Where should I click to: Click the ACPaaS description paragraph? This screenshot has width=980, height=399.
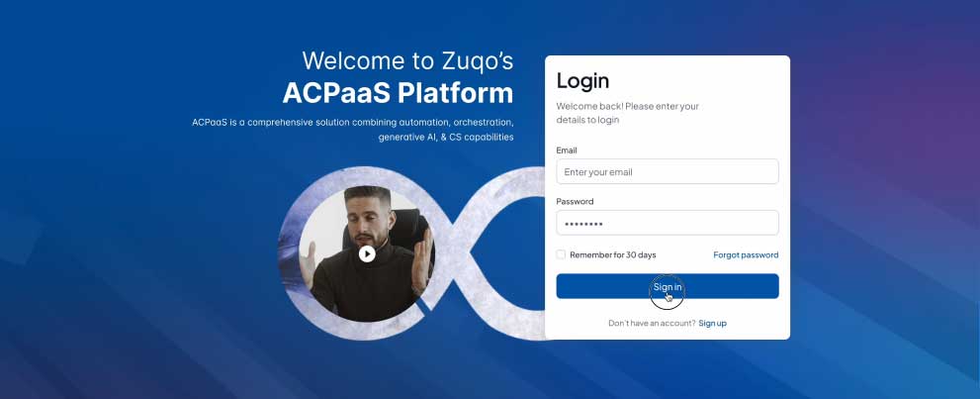click(x=352, y=130)
